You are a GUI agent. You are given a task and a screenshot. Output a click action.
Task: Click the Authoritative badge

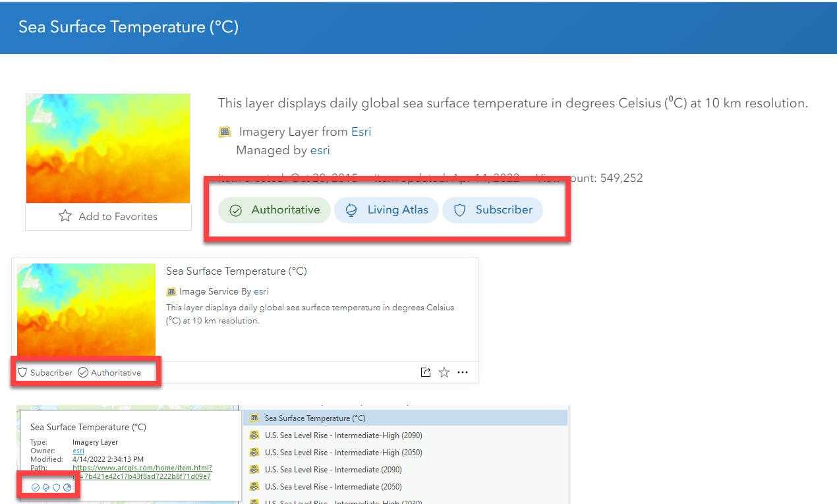coord(274,210)
